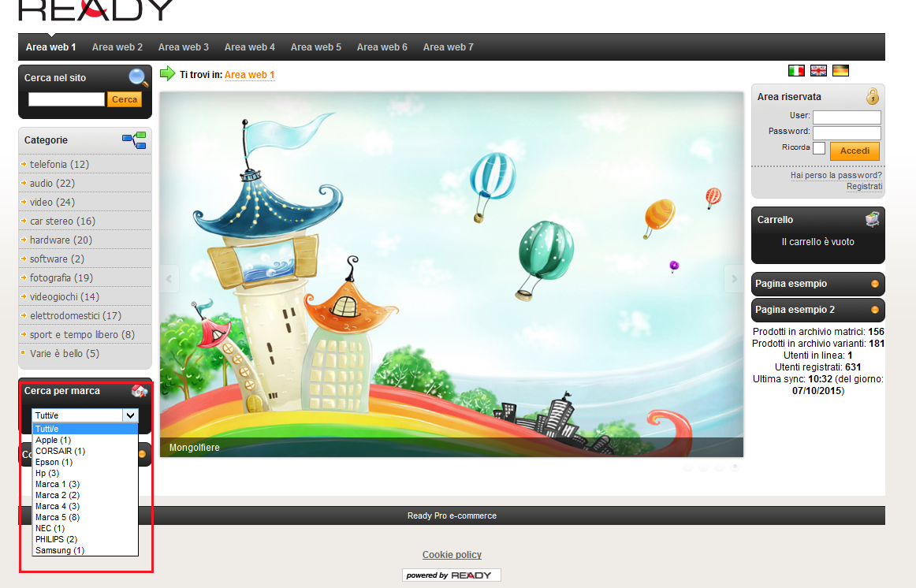Image resolution: width=916 pixels, height=588 pixels.
Task: Open the fotografia (19) category
Action: 61,278
